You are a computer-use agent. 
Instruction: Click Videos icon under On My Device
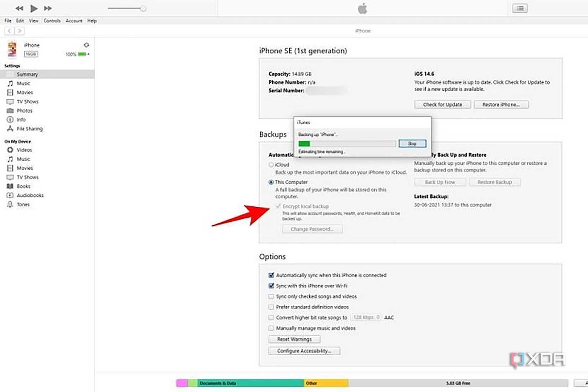10,150
